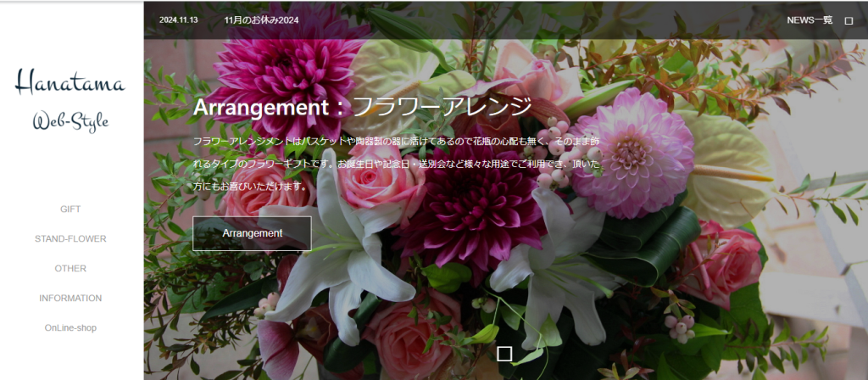The width and height of the screenshot is (868, 380).
Task: Click the 2024.11.13 news date
Action: 178,20
